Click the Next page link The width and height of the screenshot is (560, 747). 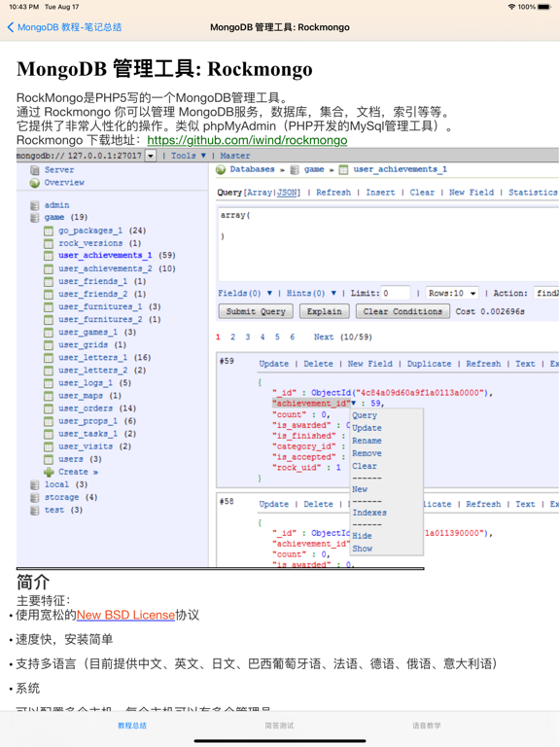pos(324,337)
